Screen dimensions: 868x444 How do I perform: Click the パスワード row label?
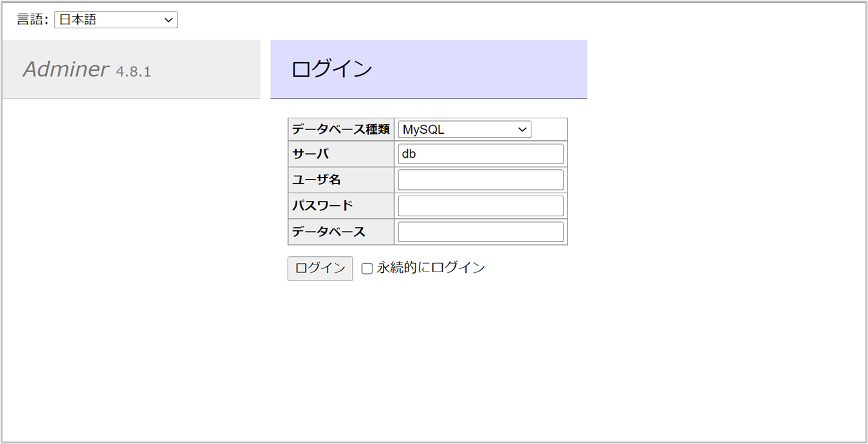[x=322, y=206]
